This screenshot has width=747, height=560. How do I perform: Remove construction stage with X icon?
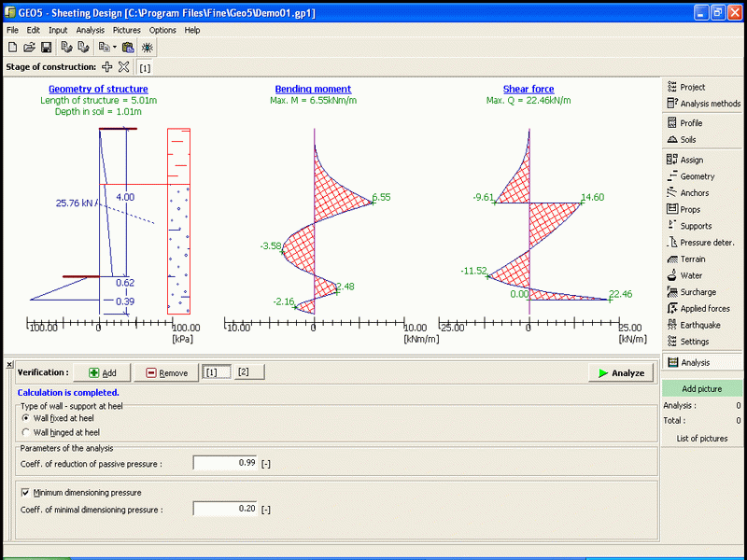[x=124, y=67]
